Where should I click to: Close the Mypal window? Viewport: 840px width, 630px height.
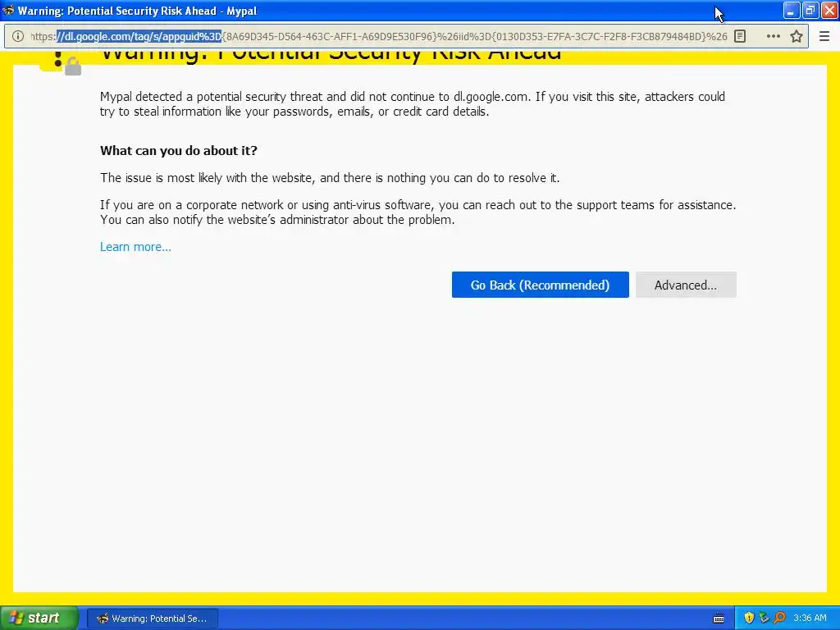coord(829,10)
